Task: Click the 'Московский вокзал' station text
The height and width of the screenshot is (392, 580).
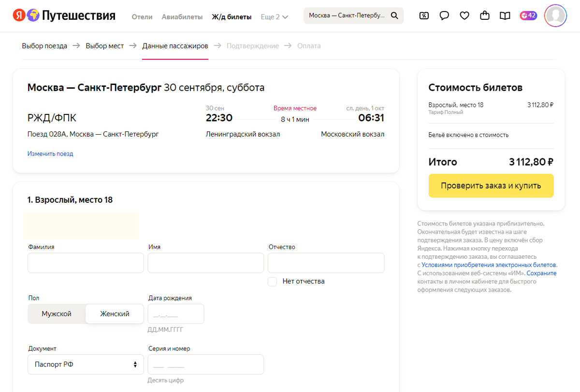Action: tap(353, 134)
